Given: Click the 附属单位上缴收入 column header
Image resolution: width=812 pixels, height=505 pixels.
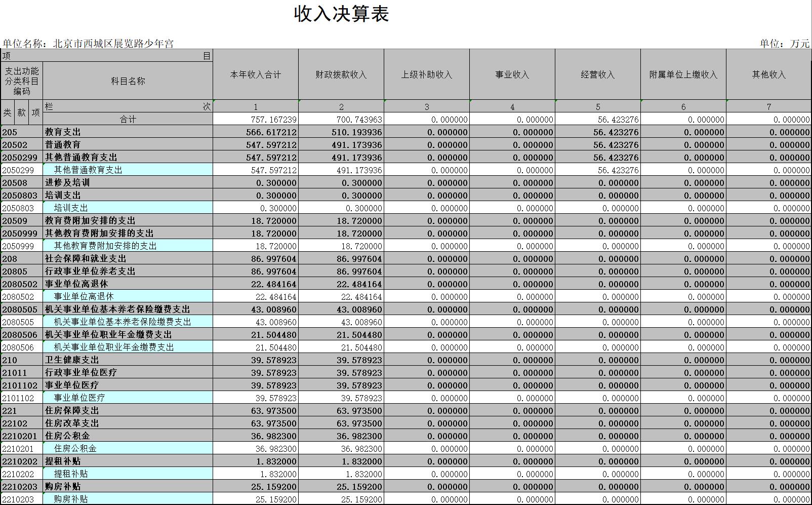Looking at the screenshot, I should click(x=683, y=74).
